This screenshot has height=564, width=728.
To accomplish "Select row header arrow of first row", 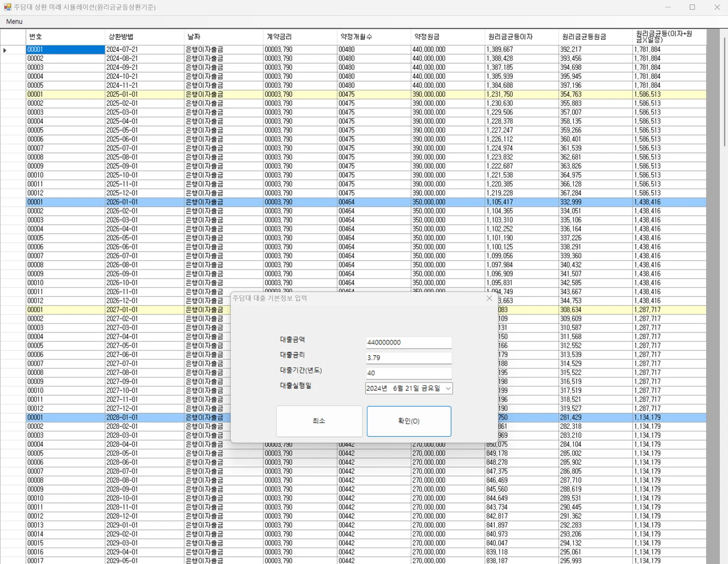I will pyautogui.click(x=13, y=50).
